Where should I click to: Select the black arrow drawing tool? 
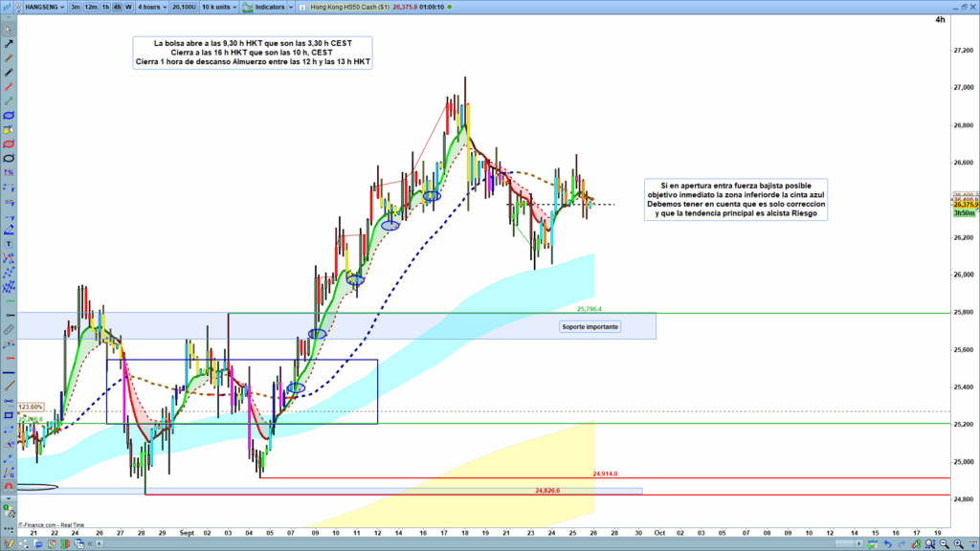click(x=9, y=44)
